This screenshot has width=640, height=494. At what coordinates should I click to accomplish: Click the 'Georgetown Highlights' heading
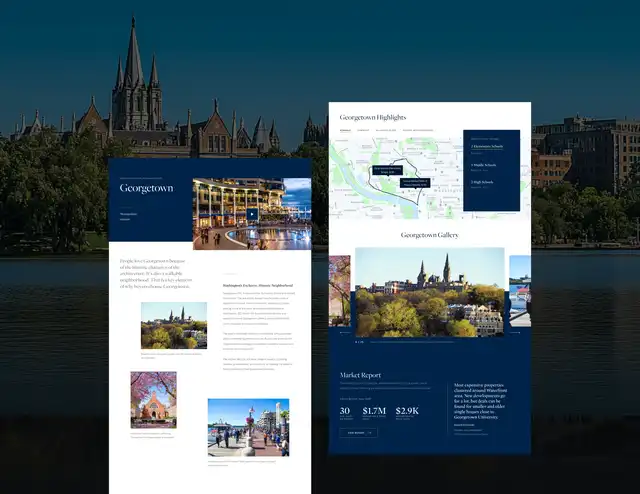pyautogui.click(x=373, y=117)
